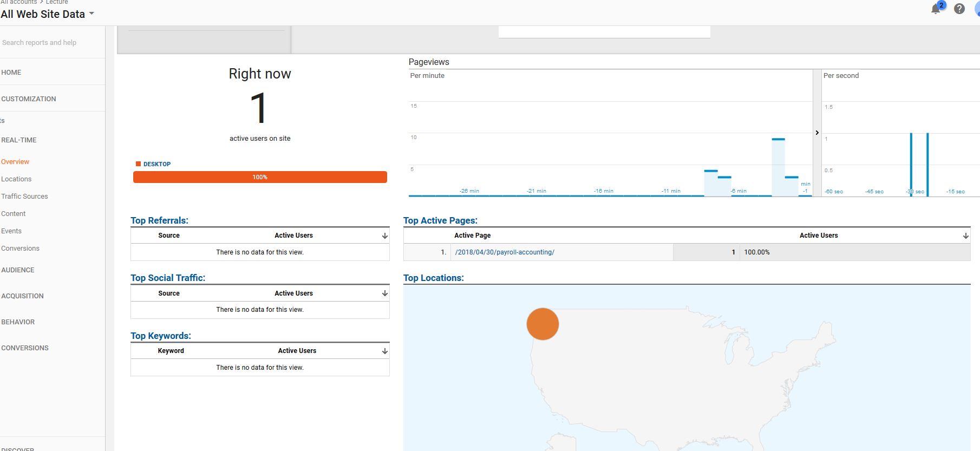The width and height of the screenshot is (980, 451).
Task: Sort Top Keywords by Active Users arrow
Action: point(385,351)
